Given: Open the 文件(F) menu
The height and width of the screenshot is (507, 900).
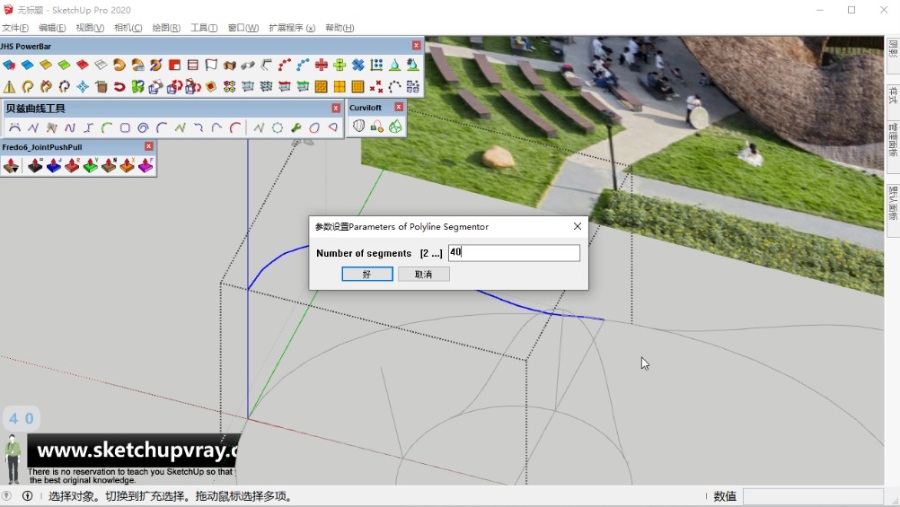Looking at the screenshot, I should [x=15, y=28].
